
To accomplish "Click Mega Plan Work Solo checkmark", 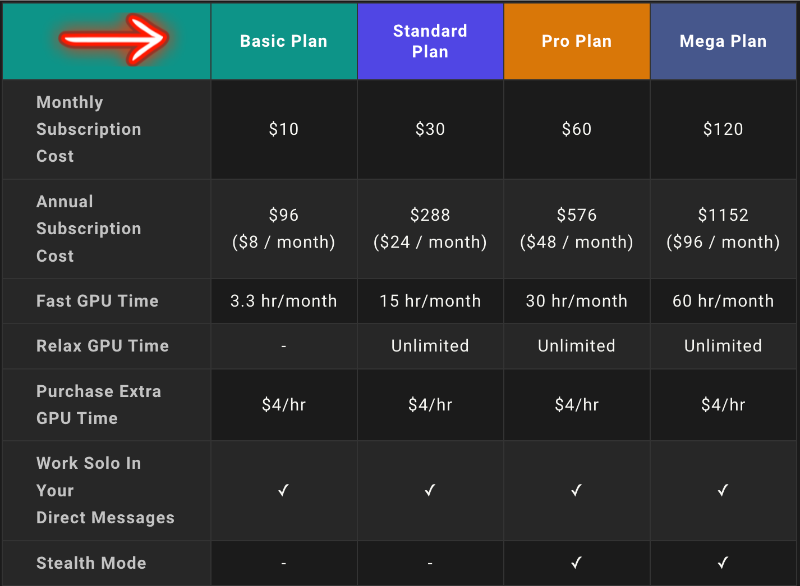I will coord(723,490).
